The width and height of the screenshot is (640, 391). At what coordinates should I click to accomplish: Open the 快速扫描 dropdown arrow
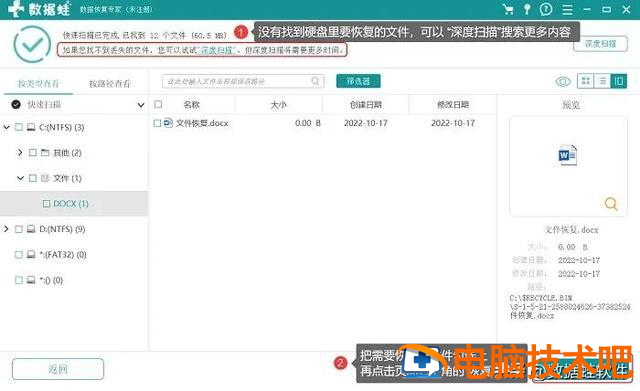141,105
